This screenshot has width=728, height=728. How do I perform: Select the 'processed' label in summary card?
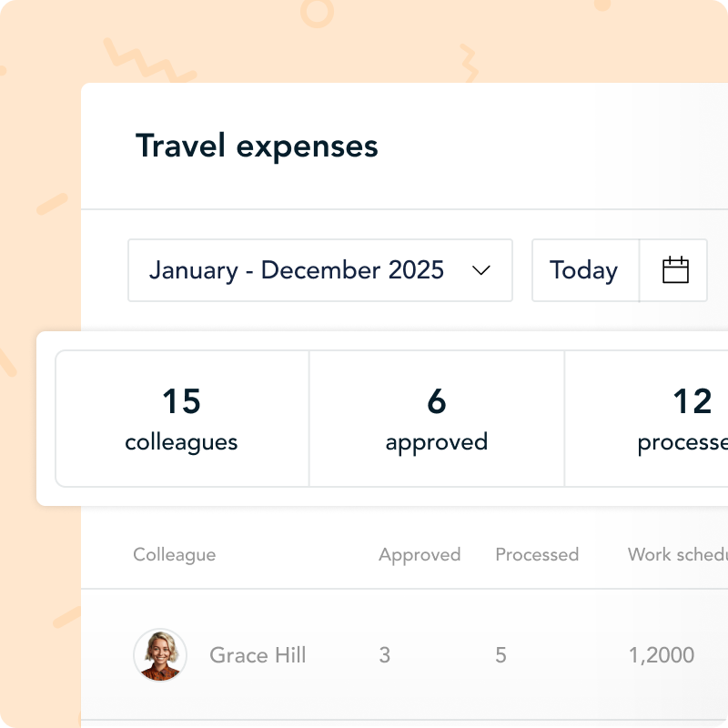tap(683, 443)
